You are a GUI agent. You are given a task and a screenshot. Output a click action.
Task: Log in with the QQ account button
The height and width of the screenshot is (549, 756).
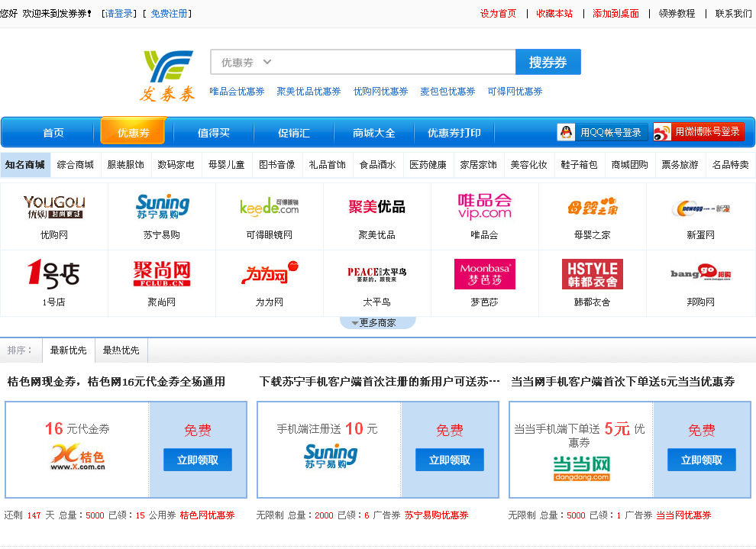click(603, 132)
